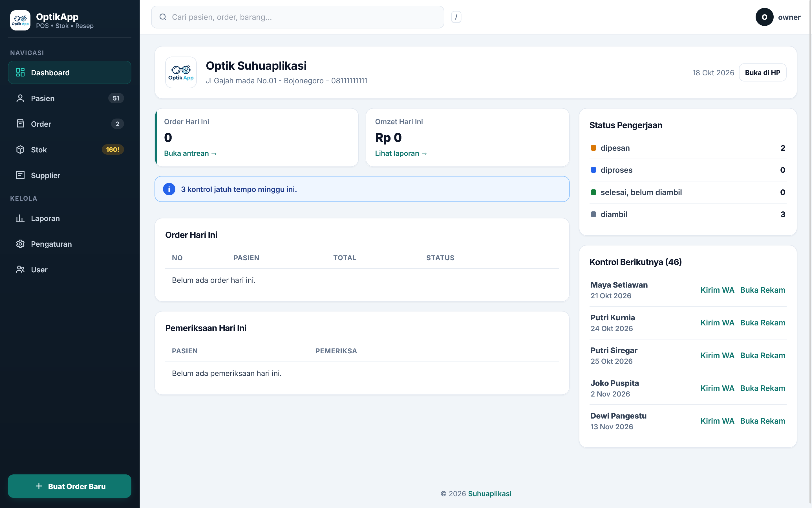The width and height of the screenshot is (812, 508).
Task: Click the 51 Pasien count badge
Action: tap(116, 98)
